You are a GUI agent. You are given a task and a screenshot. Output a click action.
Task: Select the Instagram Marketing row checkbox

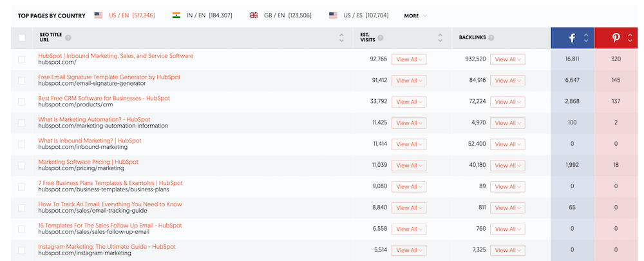[x=22, y=250]
